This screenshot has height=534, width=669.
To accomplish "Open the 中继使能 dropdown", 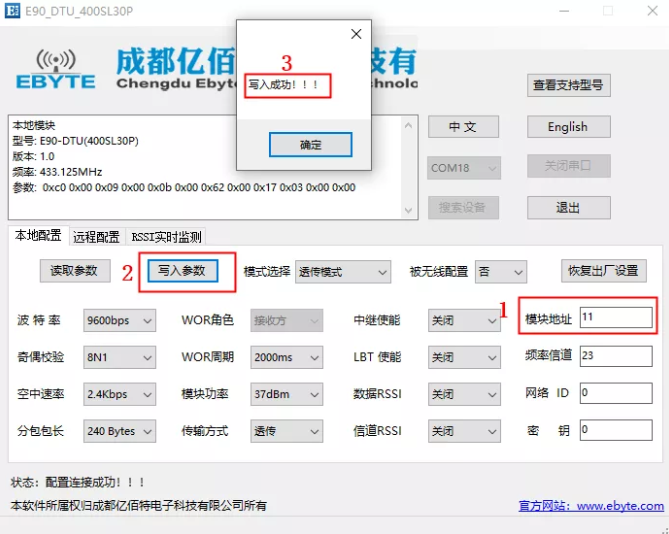I will click(464, 320).
